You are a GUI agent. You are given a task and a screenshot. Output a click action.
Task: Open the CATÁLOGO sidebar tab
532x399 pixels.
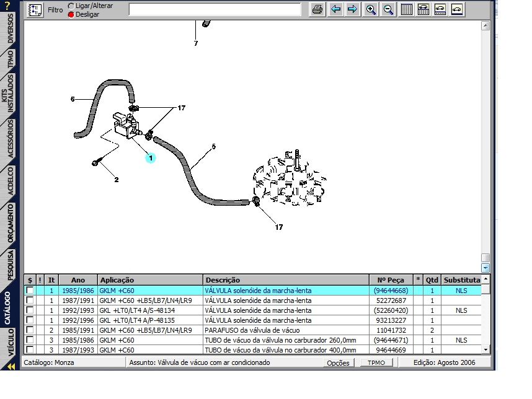click(x=8, y=308)
